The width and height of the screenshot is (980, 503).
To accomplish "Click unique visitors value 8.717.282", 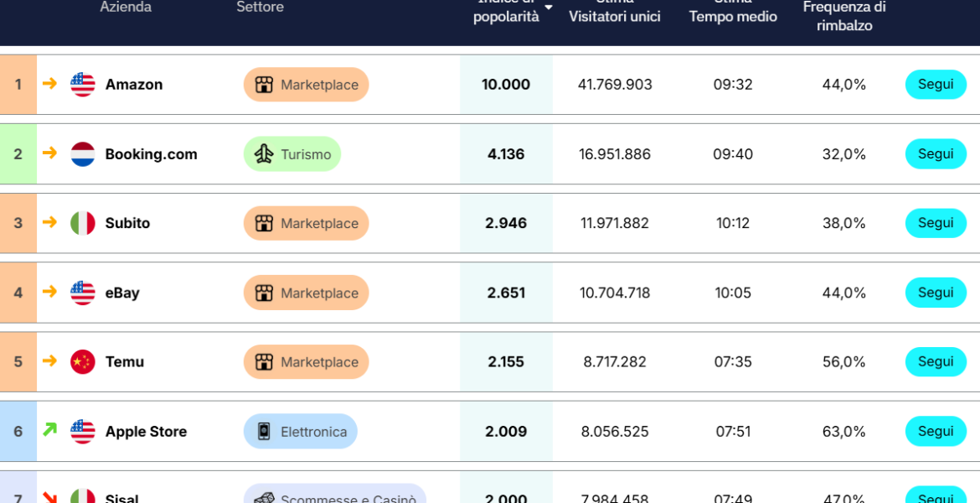I will point(615,361).
